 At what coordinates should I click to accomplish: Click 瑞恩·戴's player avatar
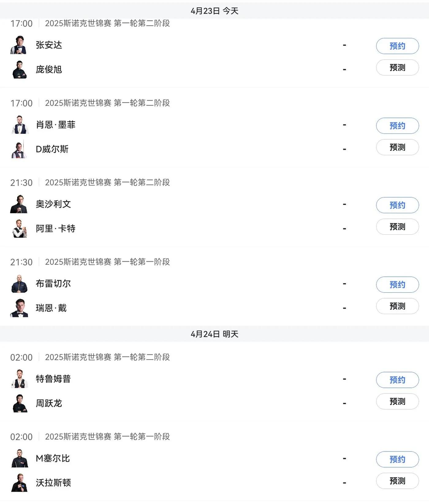tap(19, 308)
